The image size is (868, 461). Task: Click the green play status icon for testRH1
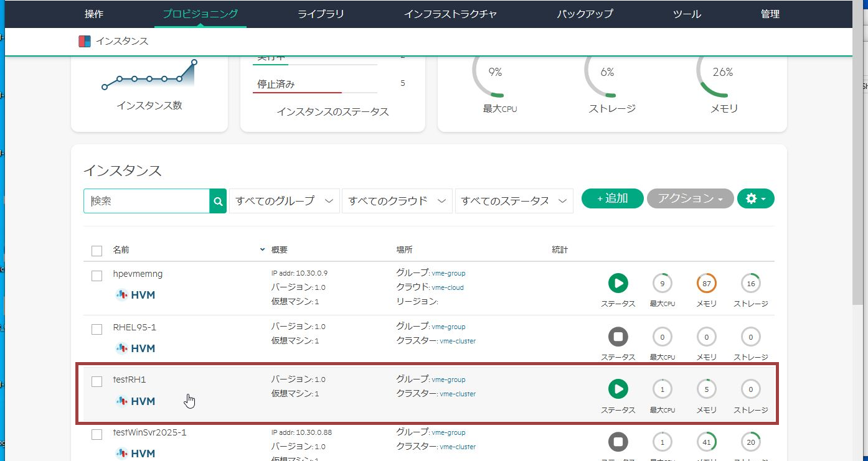tap(618, 389)
